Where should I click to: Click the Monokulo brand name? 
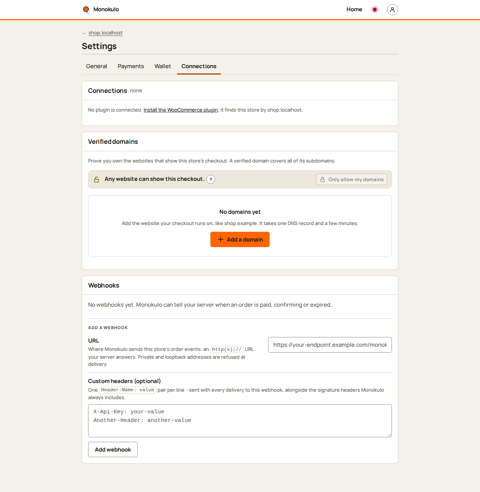pos(106,9)
